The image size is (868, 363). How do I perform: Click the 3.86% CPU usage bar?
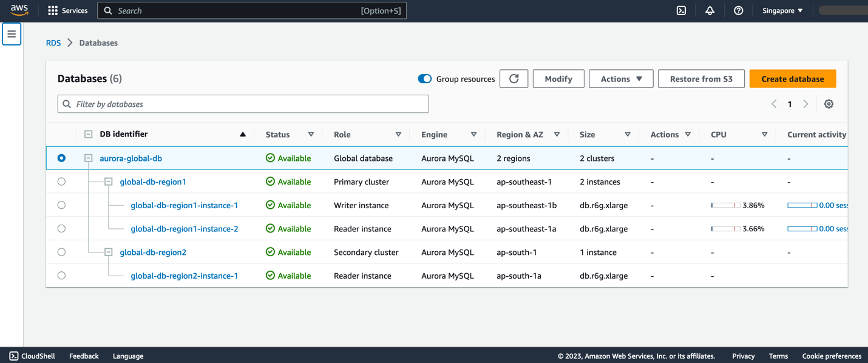click(x=725, y=205)
